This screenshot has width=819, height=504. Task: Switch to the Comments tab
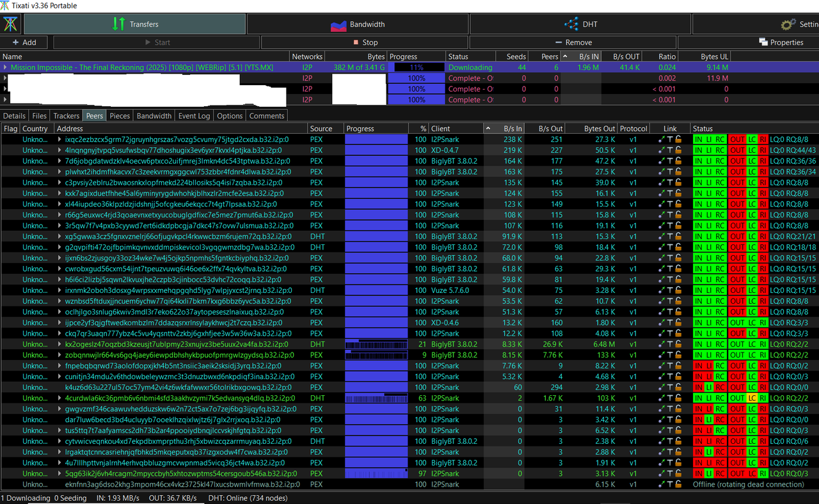tap(266, 116)
